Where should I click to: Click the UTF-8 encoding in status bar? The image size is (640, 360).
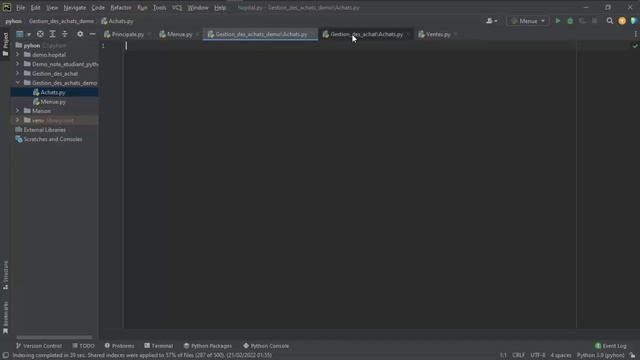(x=538, y=355)
